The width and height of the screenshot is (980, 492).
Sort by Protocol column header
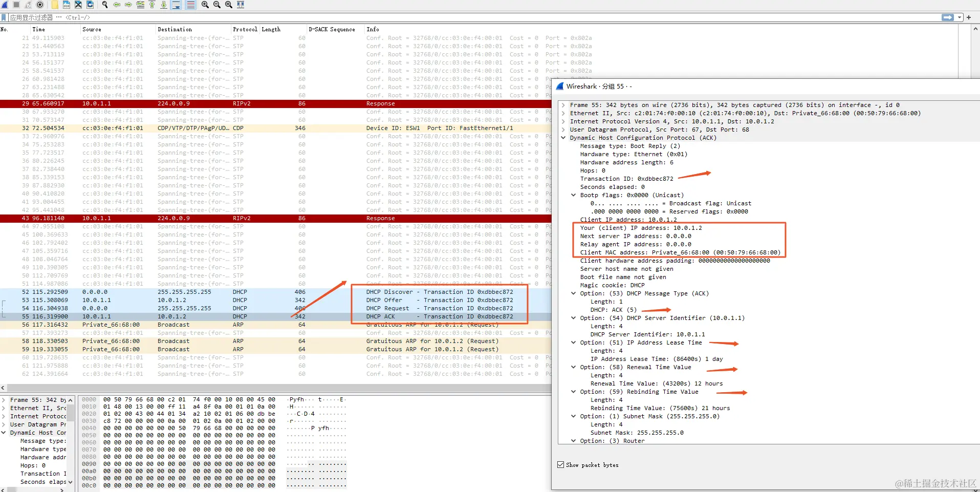[245, 29]
